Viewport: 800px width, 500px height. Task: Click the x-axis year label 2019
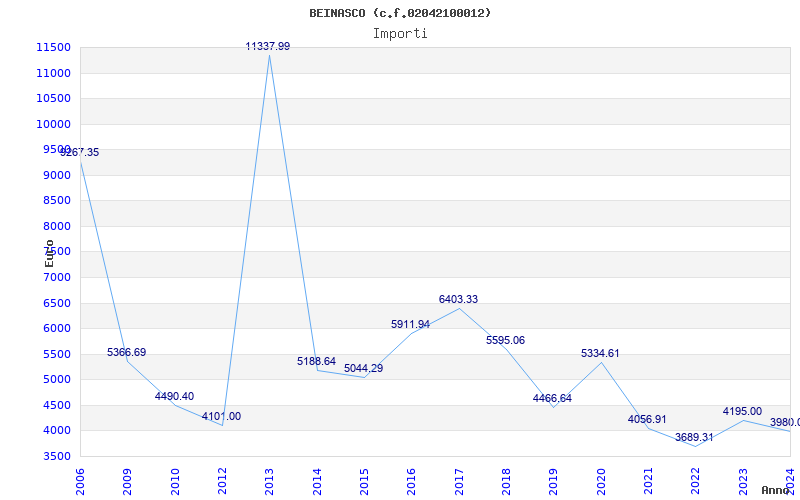(x=554, y=482)
